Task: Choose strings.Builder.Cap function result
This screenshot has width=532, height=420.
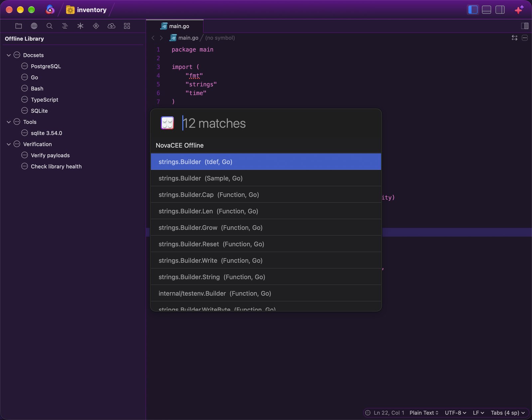Action: 266,195
